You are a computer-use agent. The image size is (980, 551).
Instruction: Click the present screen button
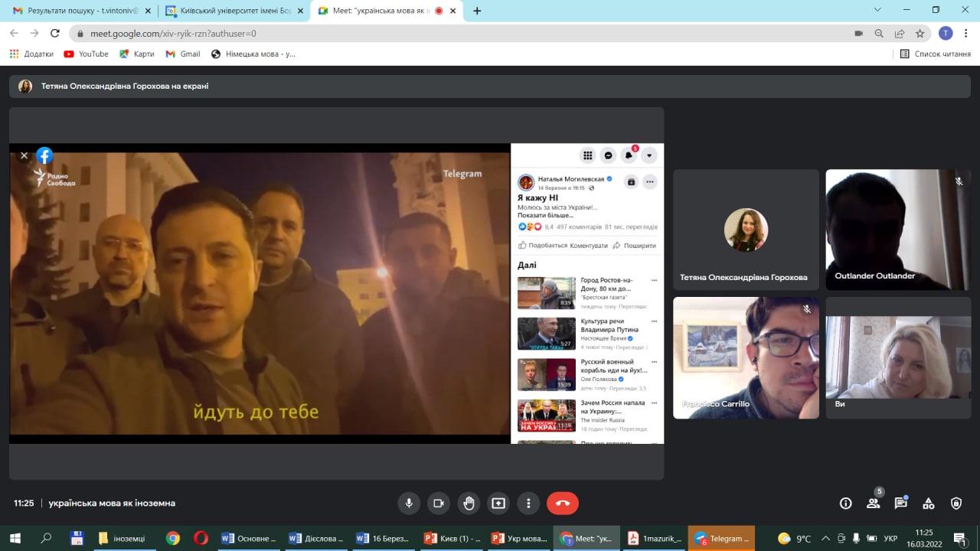click(498, 503)
